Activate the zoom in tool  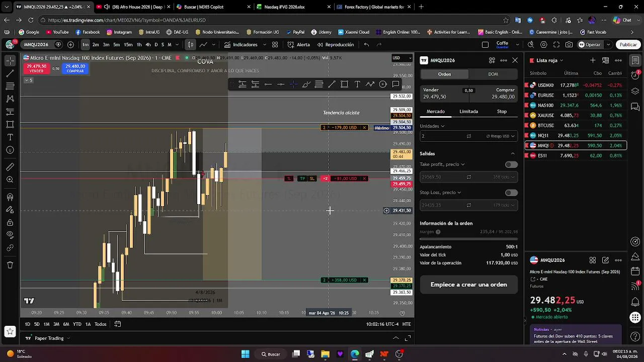pos(10,179)
